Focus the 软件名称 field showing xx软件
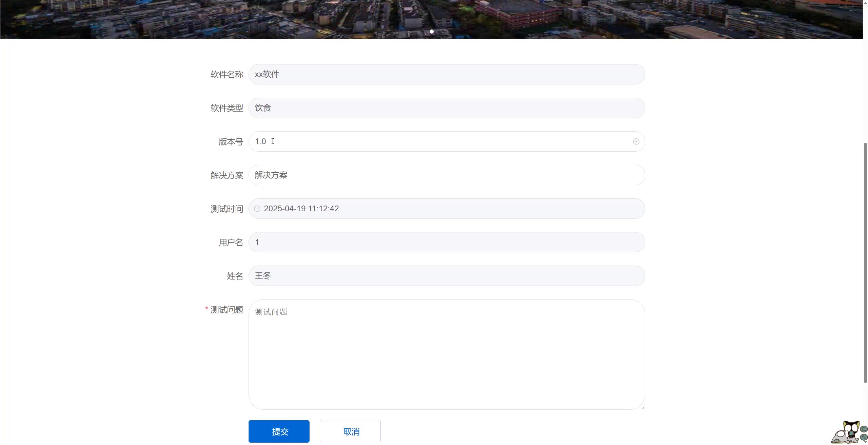 coord(446,74)
